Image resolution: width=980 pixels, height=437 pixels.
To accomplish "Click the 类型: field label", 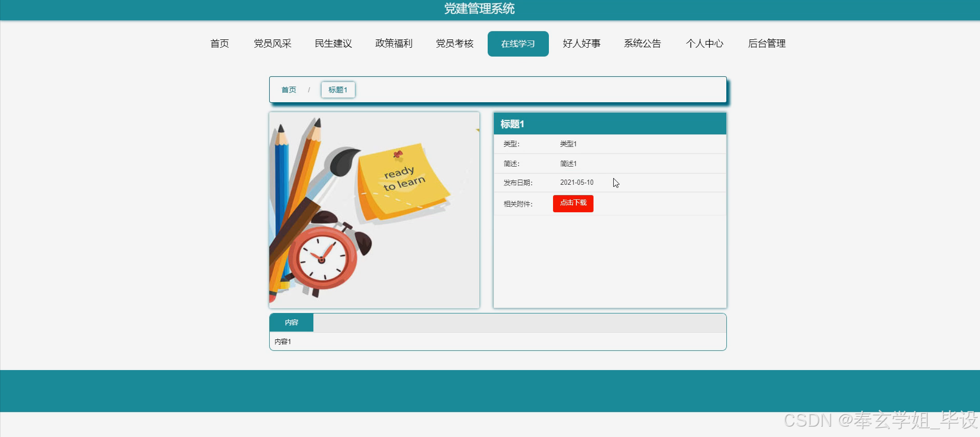I will point(511,144).
